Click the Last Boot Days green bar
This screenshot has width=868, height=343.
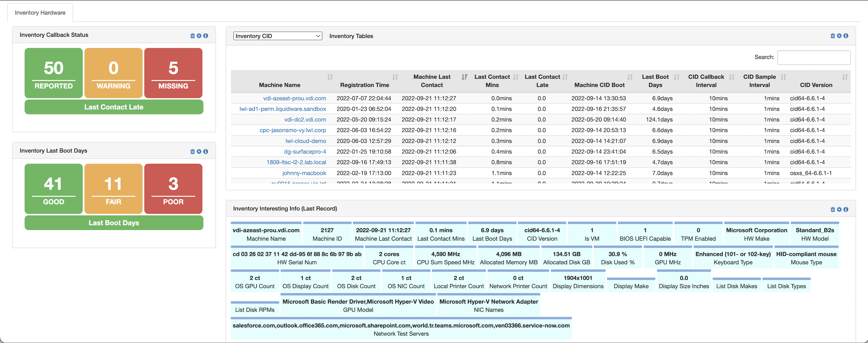(114, 223)
